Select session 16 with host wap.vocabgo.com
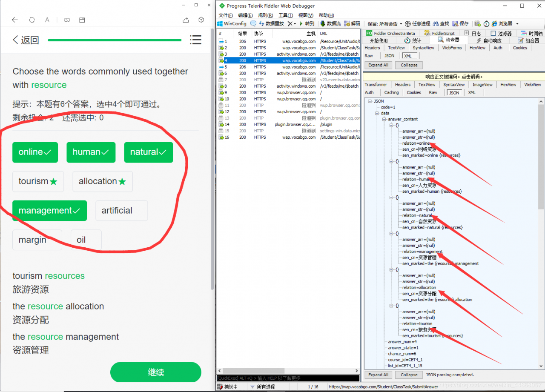Viewport: 545px width, 392px height. [x=288, y=137]
